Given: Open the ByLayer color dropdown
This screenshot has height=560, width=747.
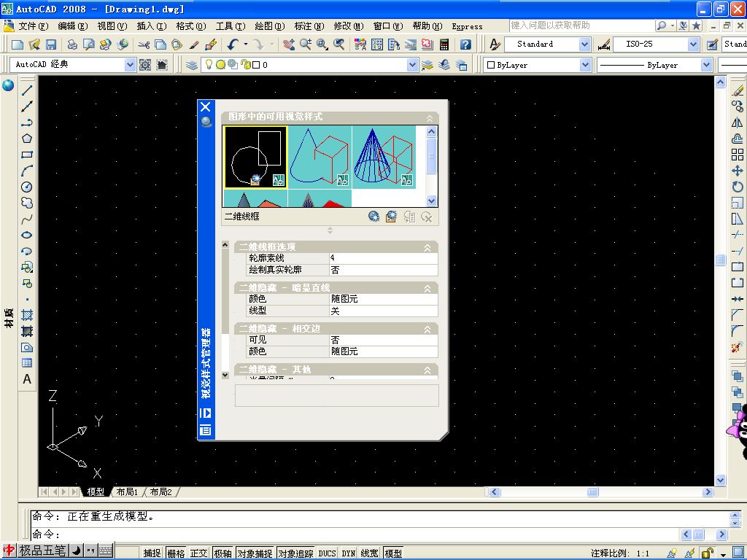Looking at the screenshot, I should point(586,65).
